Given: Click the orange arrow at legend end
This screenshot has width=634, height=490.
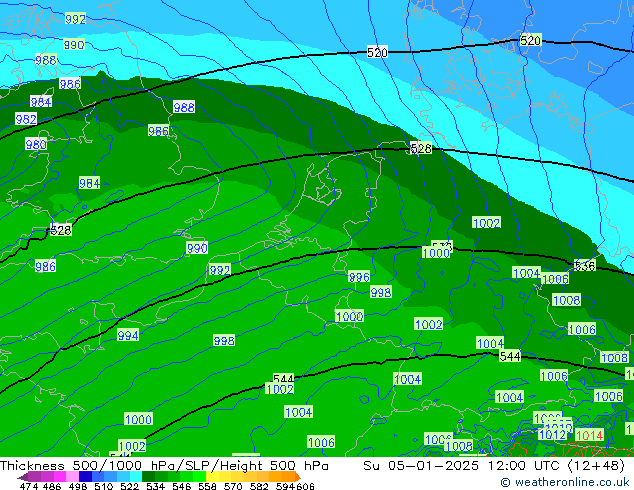Looking at the screenshot, I should (298, 477).
